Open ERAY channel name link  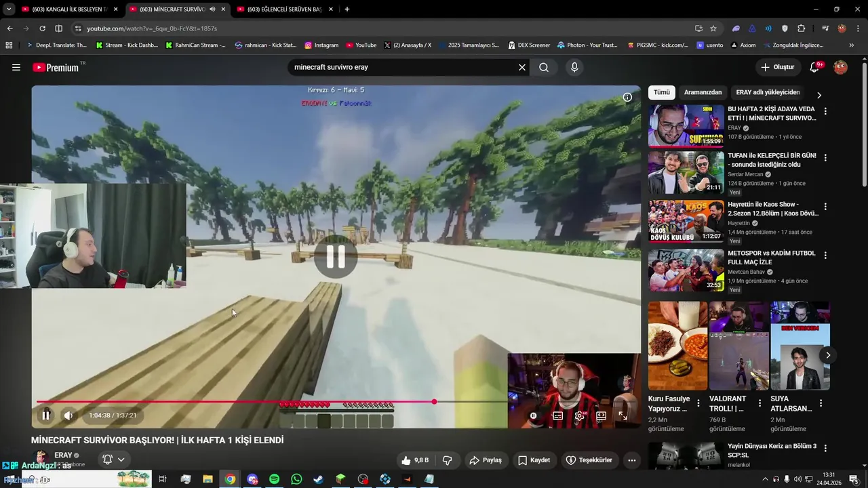[x=63, y=455]
